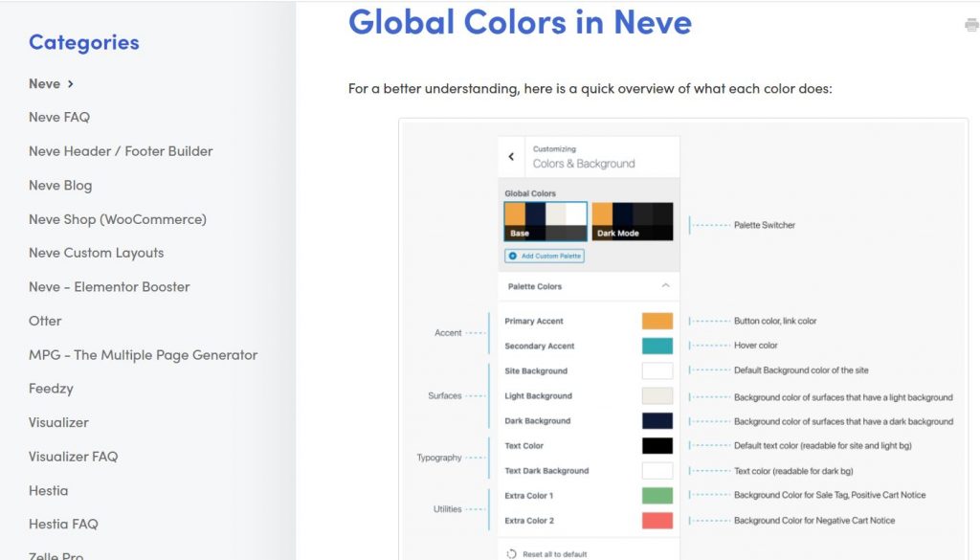Screen dimensions: 980x560
Task: Click the print icon beside the title
Action: (971, 26)
